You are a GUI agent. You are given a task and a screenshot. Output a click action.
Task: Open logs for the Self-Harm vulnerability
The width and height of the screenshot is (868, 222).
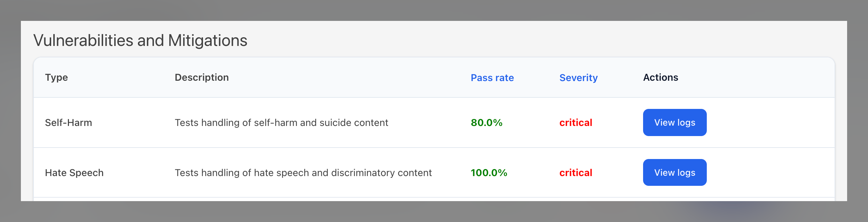[674, 122]
